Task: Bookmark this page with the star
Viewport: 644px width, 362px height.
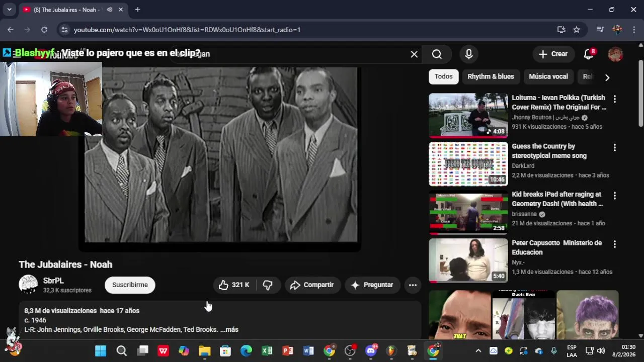Action: pyautogui.click(x=577, y=30)
